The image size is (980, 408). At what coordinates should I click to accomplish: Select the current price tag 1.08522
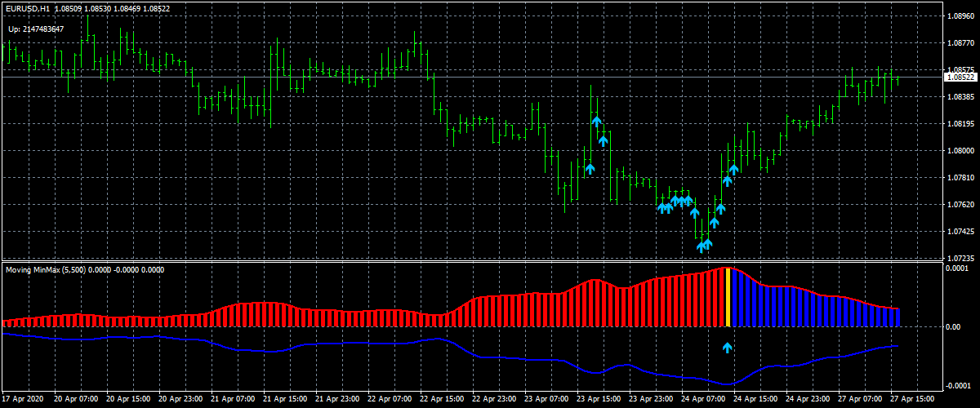(x=960, y=78)
